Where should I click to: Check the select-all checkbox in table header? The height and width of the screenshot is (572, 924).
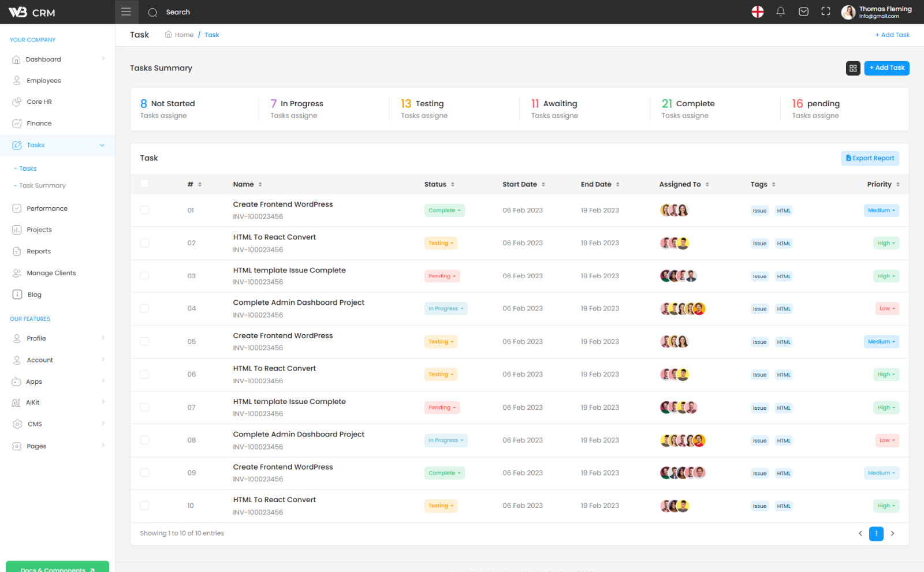point(144,184)
